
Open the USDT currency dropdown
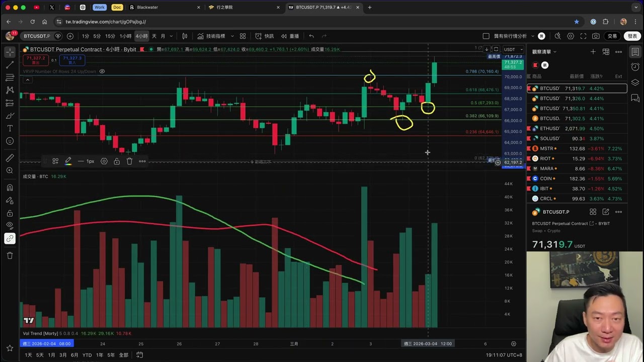pos(513,49)
